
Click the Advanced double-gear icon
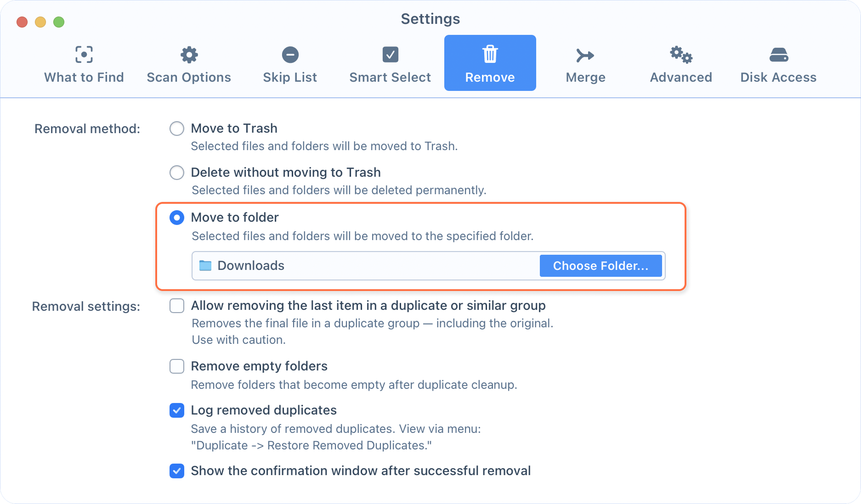coord(681,55)
